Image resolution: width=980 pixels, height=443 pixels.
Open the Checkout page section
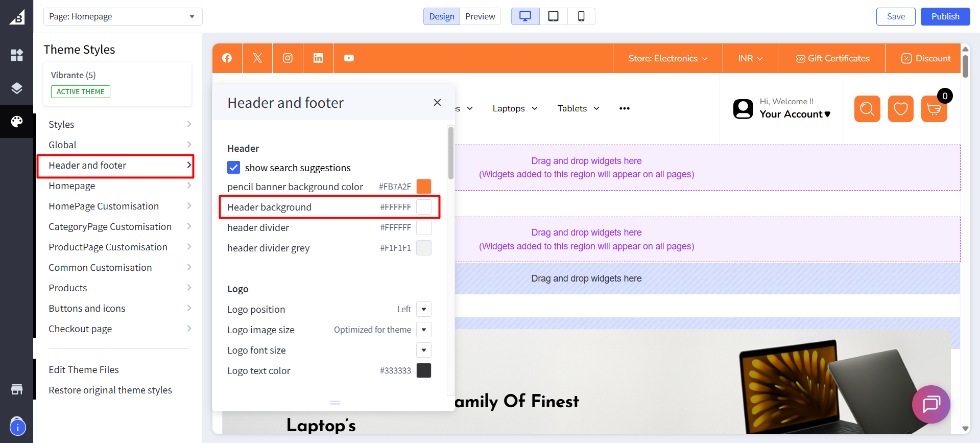(120, 329)
